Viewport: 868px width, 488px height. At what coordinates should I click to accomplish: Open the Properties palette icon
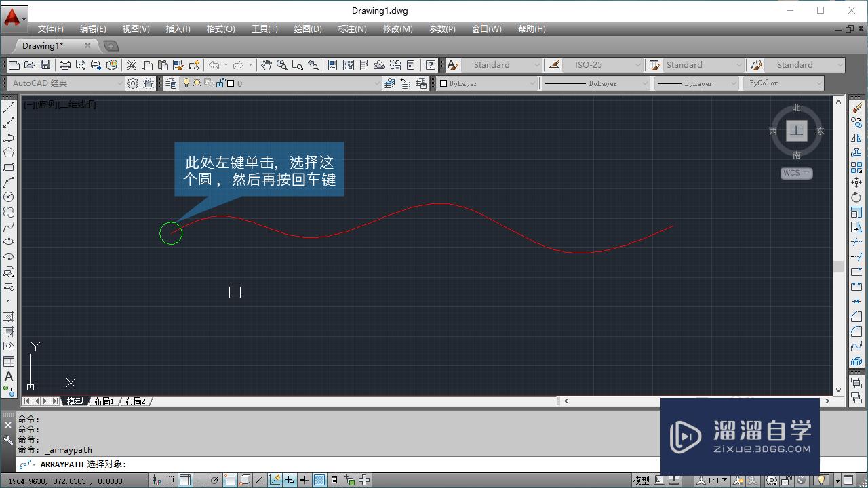332,65
